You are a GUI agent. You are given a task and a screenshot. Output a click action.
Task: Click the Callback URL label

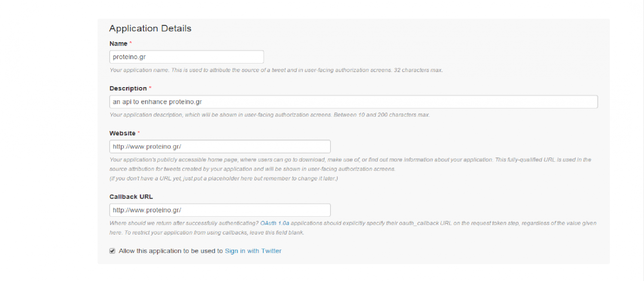131,197
